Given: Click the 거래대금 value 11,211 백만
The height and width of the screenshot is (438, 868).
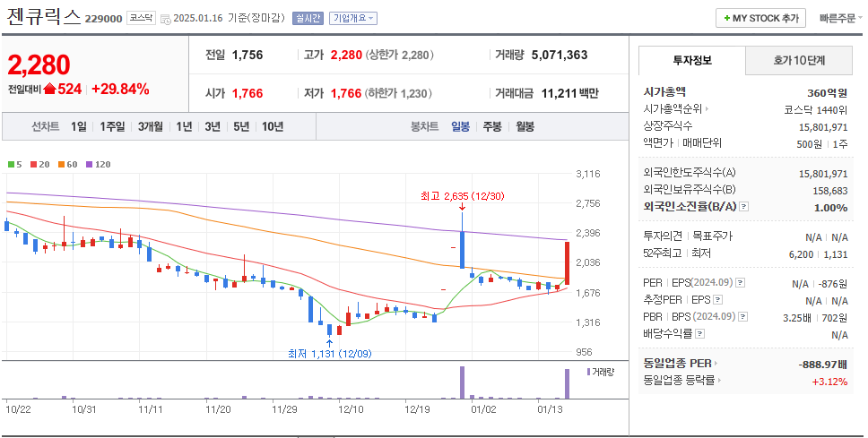Looking at the screenshot, I should (569, 93).
